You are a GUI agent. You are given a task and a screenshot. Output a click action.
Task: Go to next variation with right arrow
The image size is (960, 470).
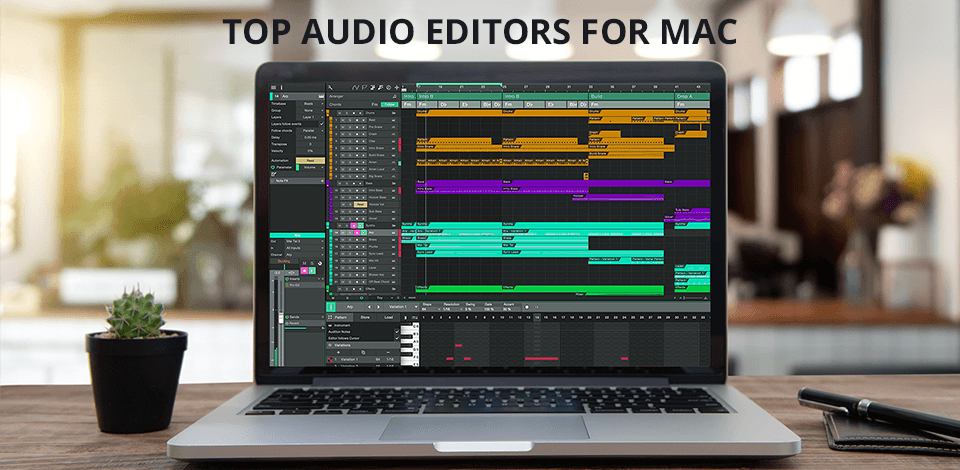378,307
